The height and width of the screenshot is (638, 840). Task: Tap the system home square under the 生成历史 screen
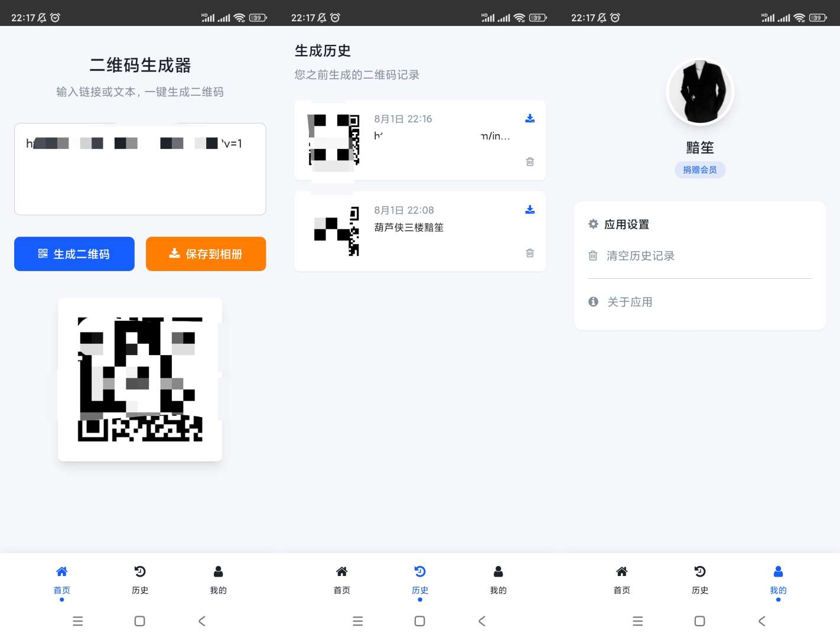click(x=419, y=621)
